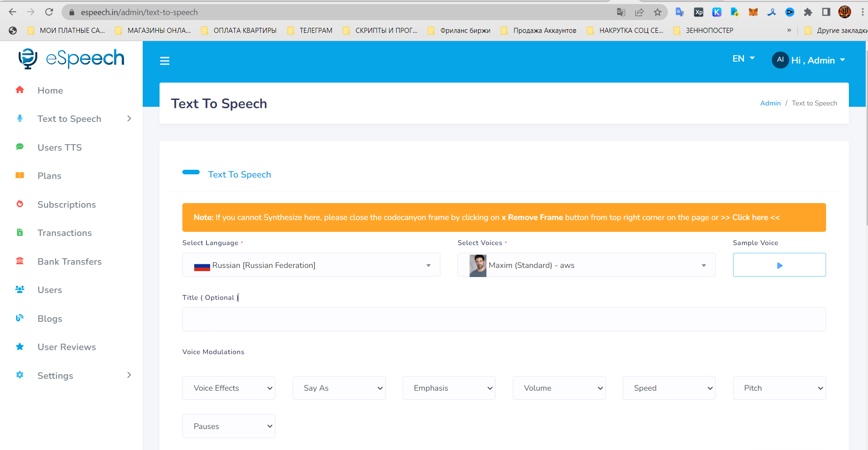The image size is (868, 450).
Task: Click the browser reload icon
Action: [49, 12]
